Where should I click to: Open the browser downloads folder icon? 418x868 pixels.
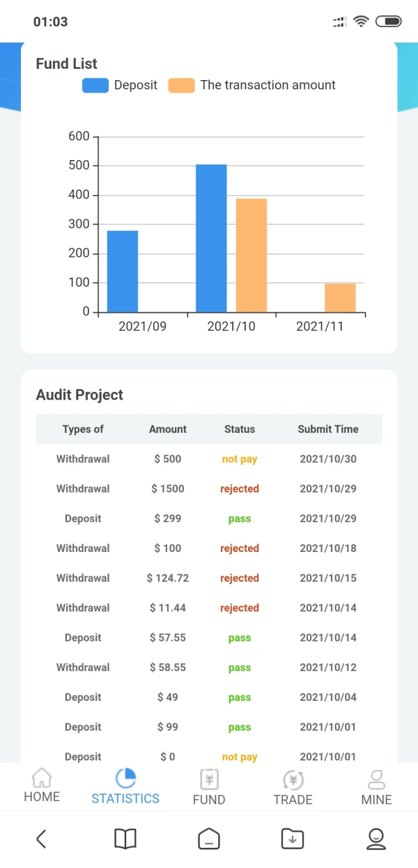293,839
